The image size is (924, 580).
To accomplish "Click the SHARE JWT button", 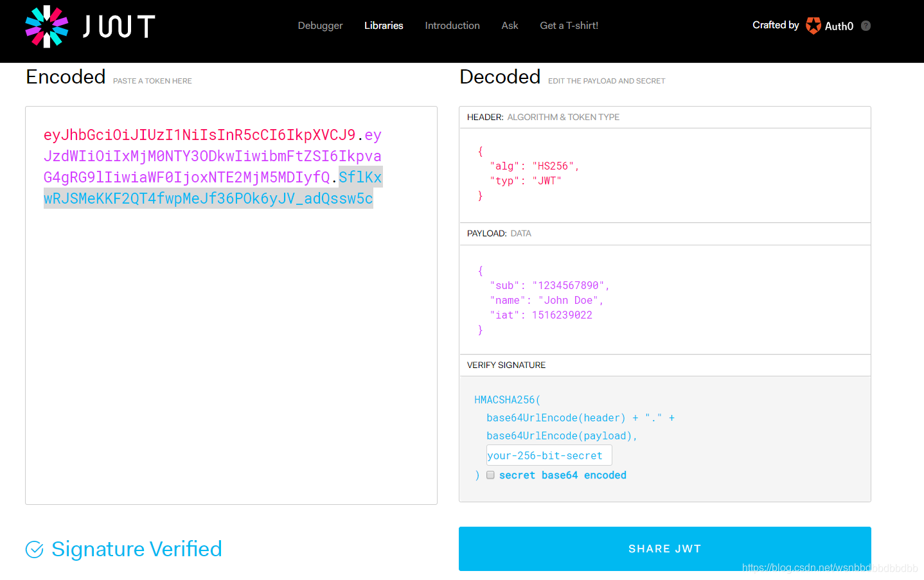I will pos(665,549).
